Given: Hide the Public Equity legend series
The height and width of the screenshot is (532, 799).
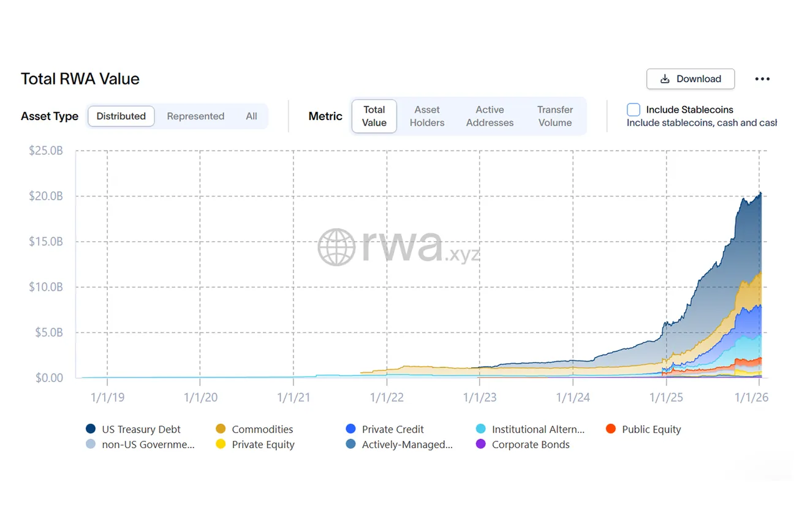Looking at the screenshot, I should click(x=611, y=429).
